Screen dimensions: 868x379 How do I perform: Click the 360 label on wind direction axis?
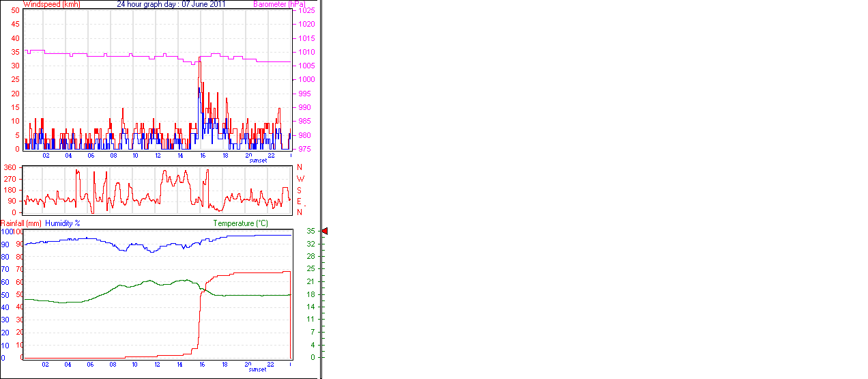coord(10,167)
